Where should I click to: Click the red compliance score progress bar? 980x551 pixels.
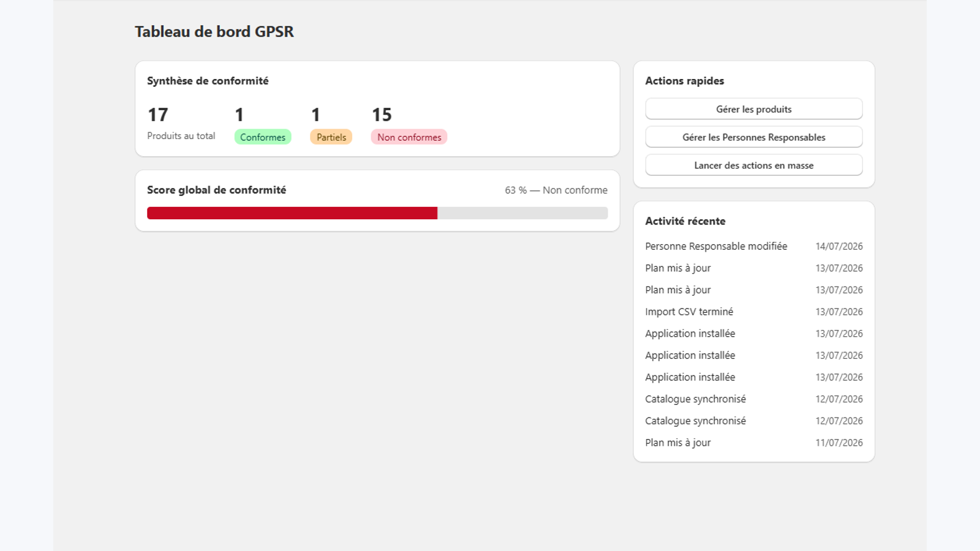pos(292,213)
